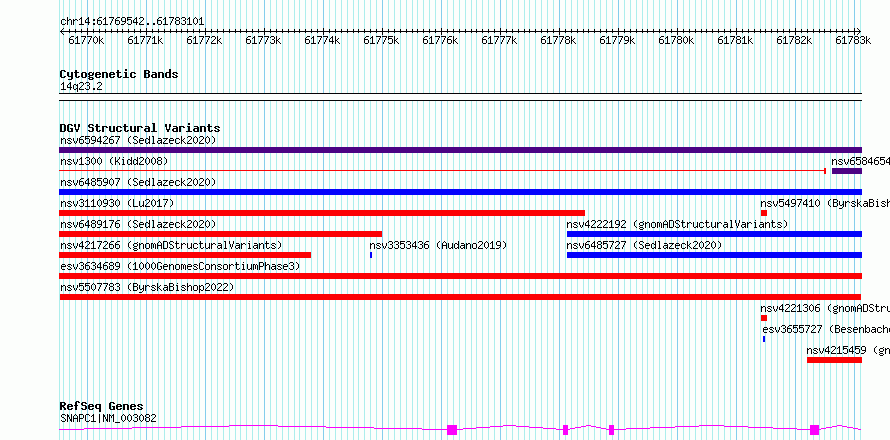890x440 pixels.
Task: Click the Cytogenetic Bands track title
Action: tap(119, 74)
